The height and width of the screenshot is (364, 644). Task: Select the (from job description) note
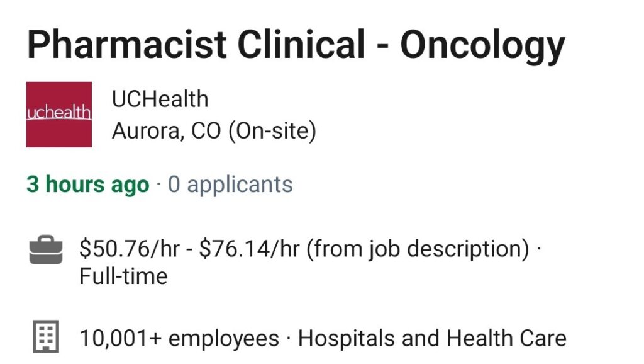pyautogui.click(x=418, y=249)
